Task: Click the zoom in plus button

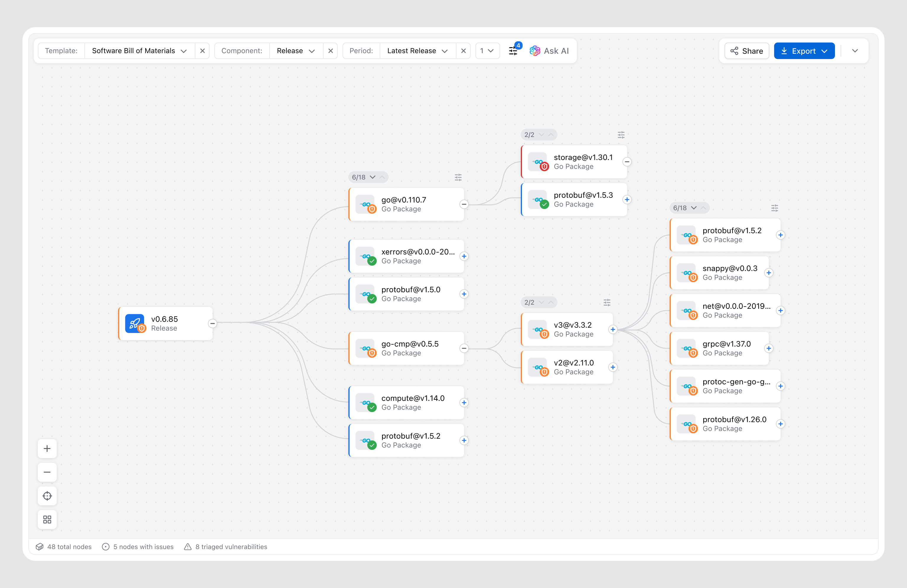Action: [47, 448]
